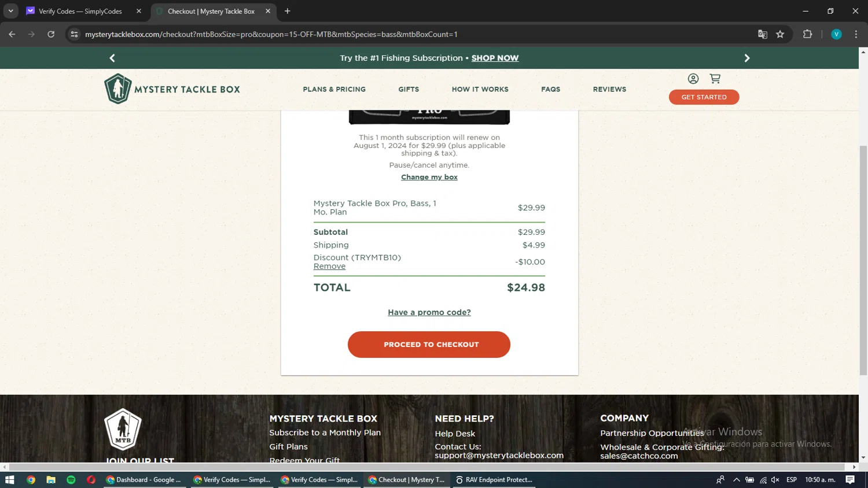Open browser extensions puzzle icon

(808, 34)
